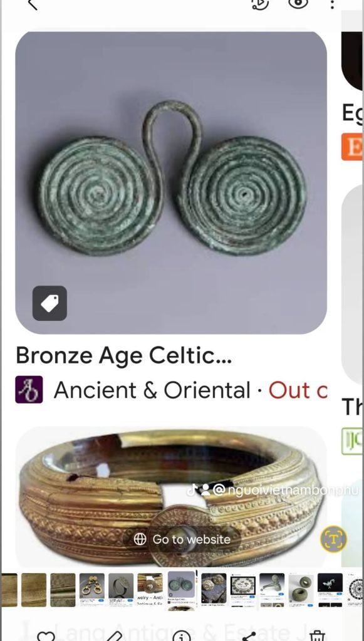Delete image with trash icon
364x641 pixels.
coord(316,636)
